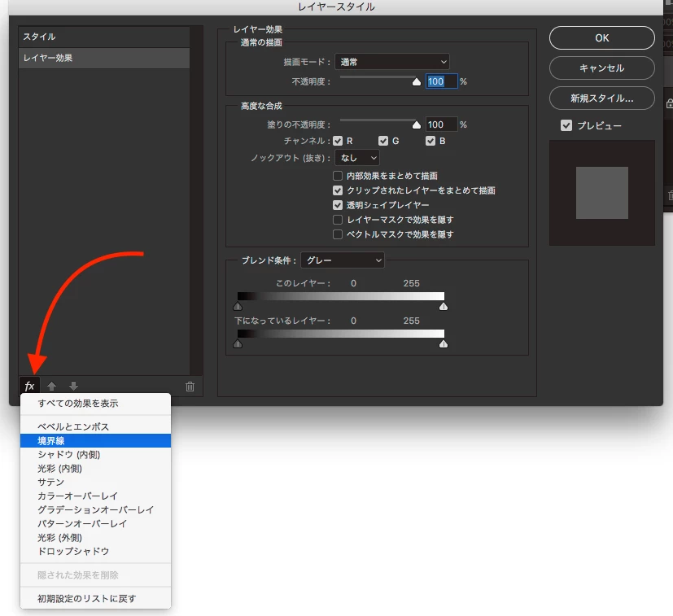This screenshot has height=616, width=673.
Task: Toggle the B channel checkbox
Action: (430, 141)
